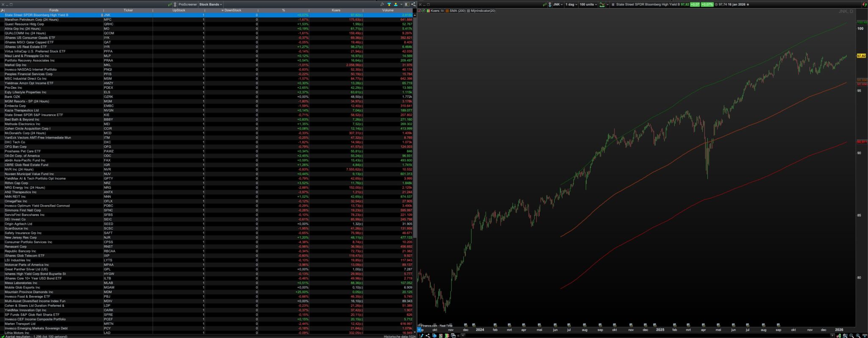
Task: Click the gray MijnIndicator(20) color swatch
Action: tap(468, 11)
